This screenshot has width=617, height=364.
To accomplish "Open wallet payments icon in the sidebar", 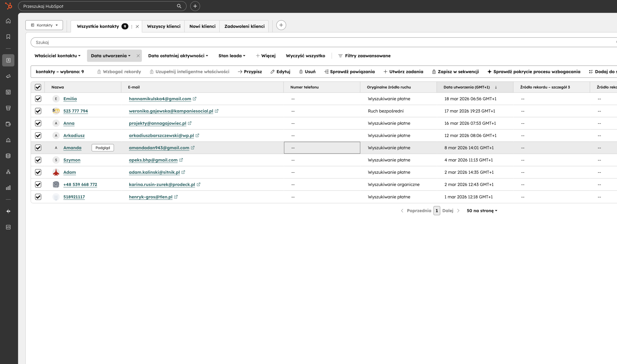I will [8, 124].
